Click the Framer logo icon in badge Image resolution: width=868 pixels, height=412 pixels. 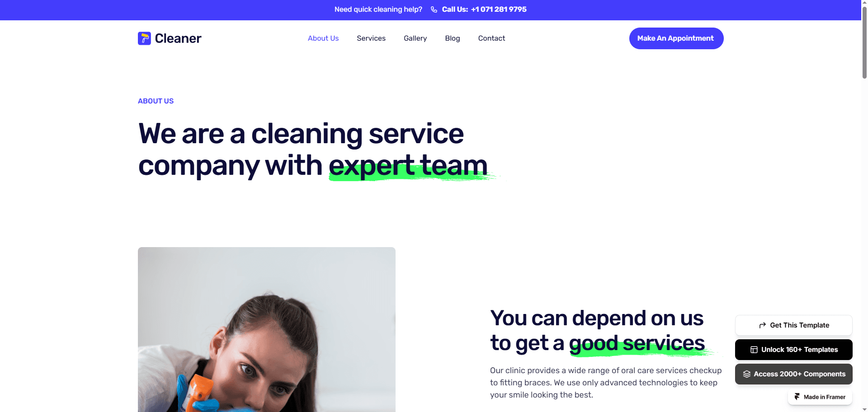pos(797,397)
